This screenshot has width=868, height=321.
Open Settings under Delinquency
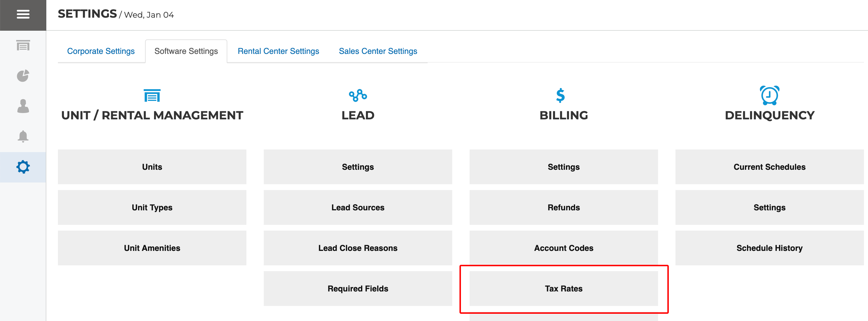click(x=770, y=207)
